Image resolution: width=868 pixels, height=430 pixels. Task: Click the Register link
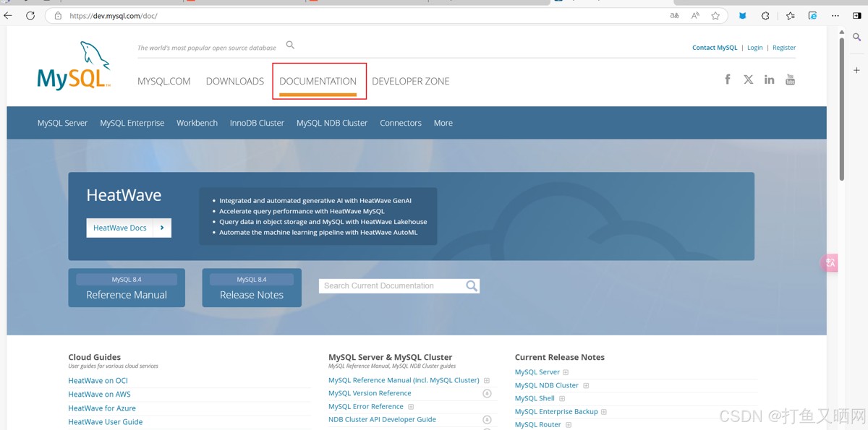(x=784, y=48)
